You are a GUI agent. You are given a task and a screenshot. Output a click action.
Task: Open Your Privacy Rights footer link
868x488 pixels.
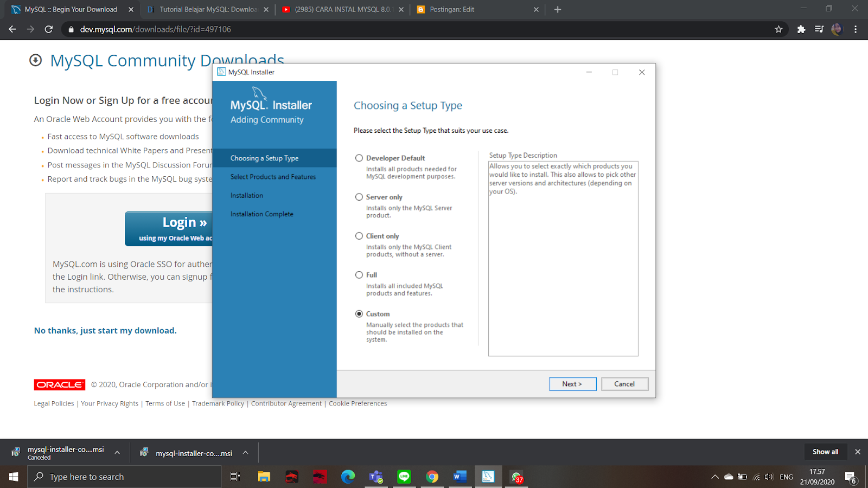pyautogui.click(x=110, y=403)
